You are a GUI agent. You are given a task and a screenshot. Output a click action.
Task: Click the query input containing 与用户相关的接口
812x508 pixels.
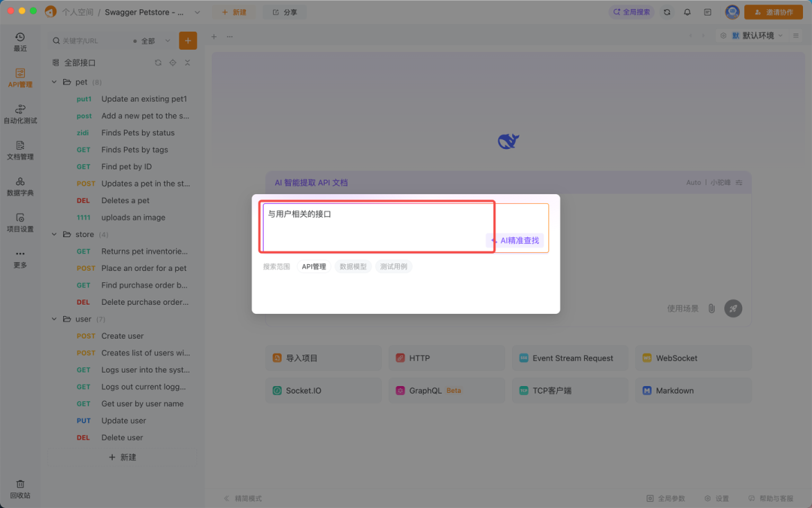(x=376, y=226)
